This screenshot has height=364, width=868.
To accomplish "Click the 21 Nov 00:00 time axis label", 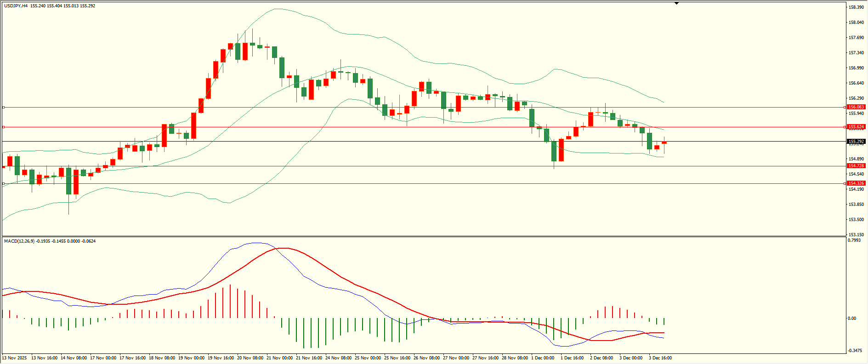I will (279, 358).
